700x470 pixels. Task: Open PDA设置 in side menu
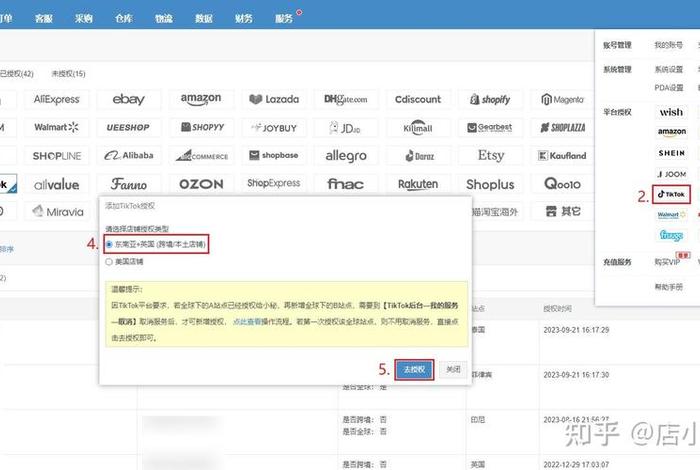pyautogui.click(x=668, y=88)
